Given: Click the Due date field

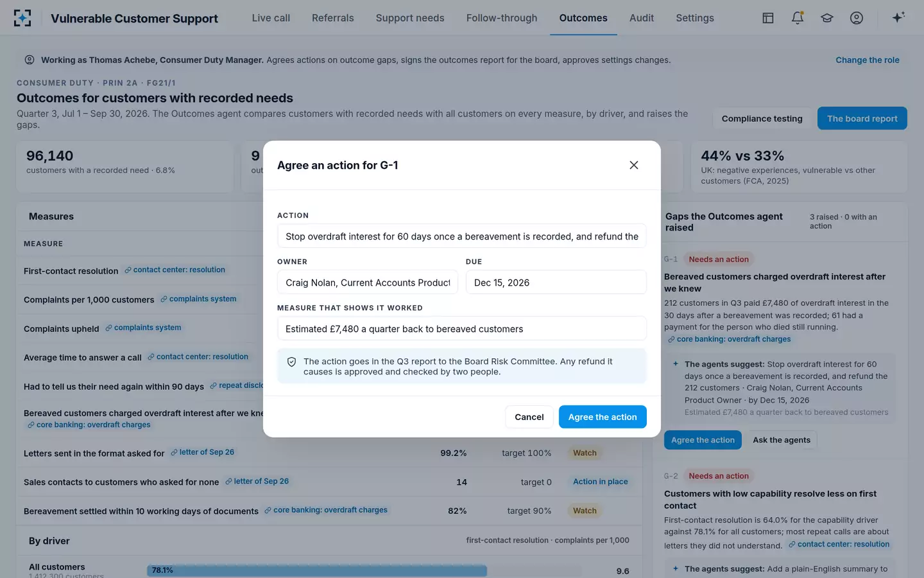Looking at the screenshot, I should 556,283.
